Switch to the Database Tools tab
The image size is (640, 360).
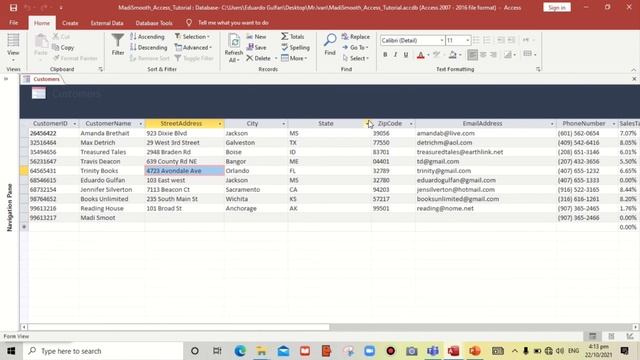(154, 23)
